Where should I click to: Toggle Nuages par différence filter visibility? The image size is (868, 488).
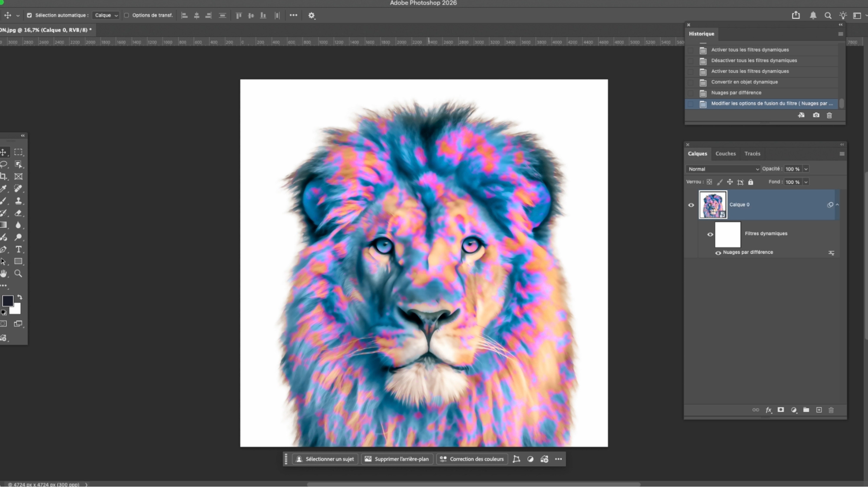(x=718, y=253)
